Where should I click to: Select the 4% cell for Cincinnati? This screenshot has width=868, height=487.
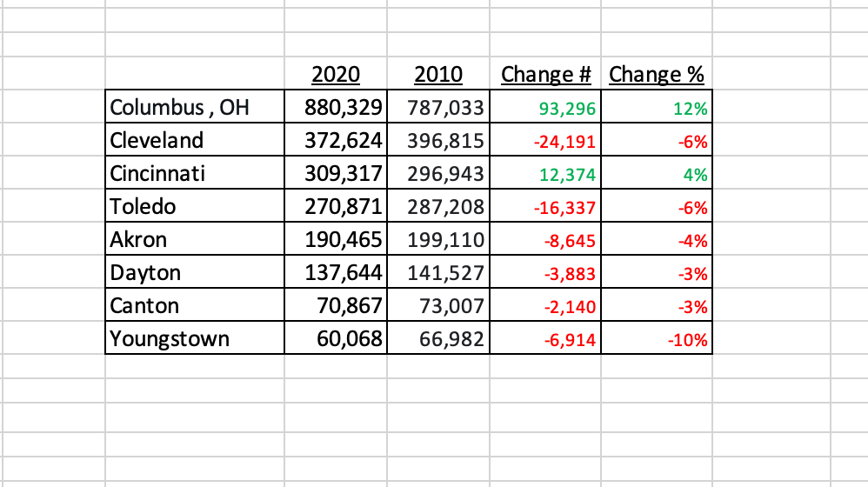657,173
